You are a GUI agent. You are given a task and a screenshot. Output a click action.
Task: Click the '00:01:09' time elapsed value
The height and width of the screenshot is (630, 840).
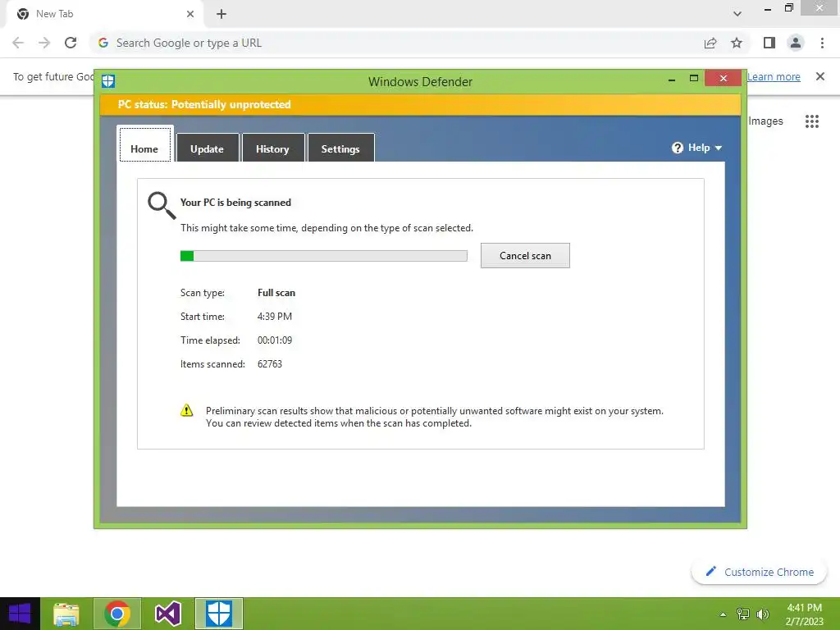[275, 340]
